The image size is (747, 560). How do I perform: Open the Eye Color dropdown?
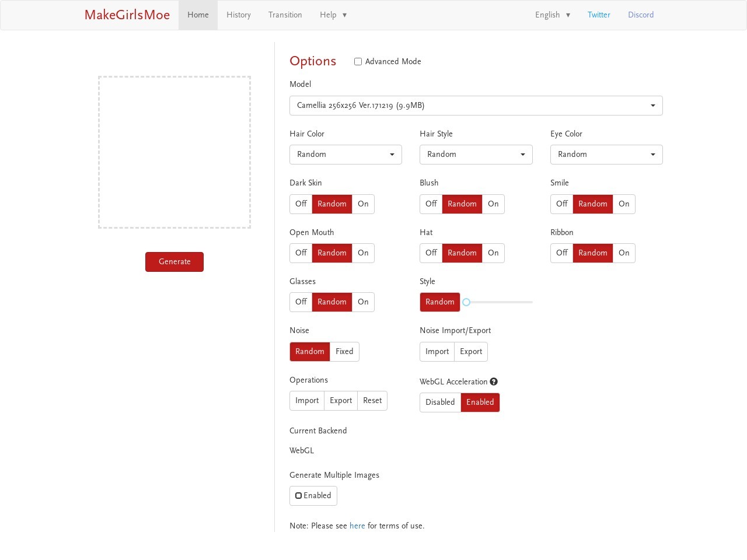coord(606,155)
